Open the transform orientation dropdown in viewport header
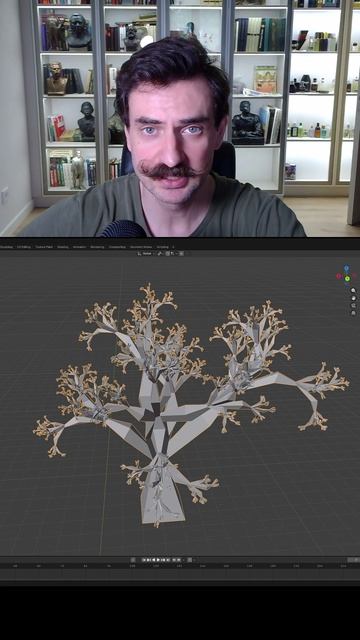This screenshot has width=360, height=640. [145, 253]
